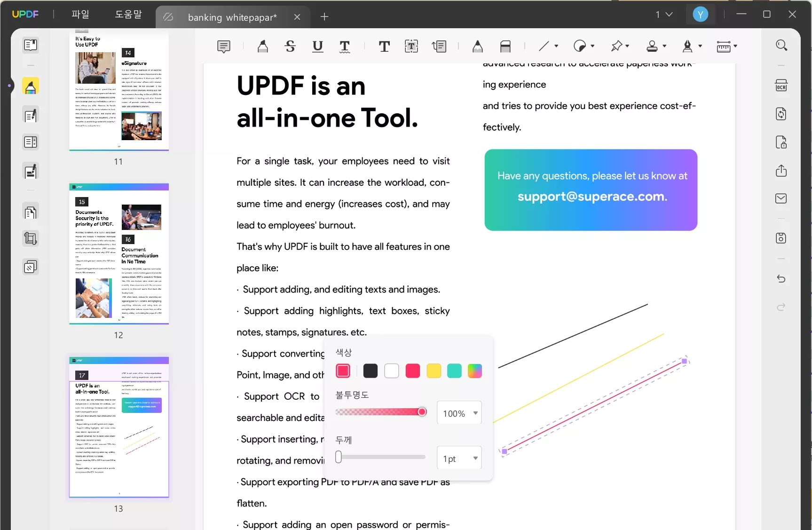Select the Squiggly underline tool

[345, 46]
